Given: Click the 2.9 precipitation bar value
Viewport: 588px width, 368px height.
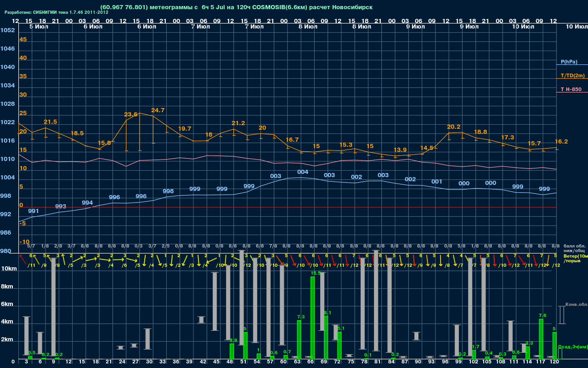Looking at the screenshot, I should pyautogui.click(x=233, y=340).
